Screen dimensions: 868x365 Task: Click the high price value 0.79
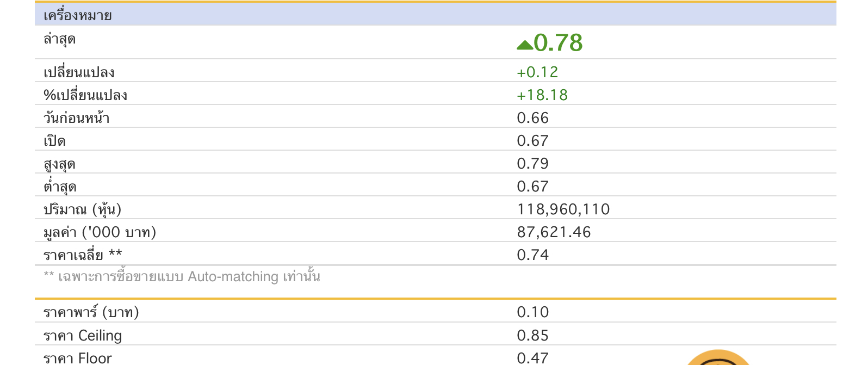[532, 164]
